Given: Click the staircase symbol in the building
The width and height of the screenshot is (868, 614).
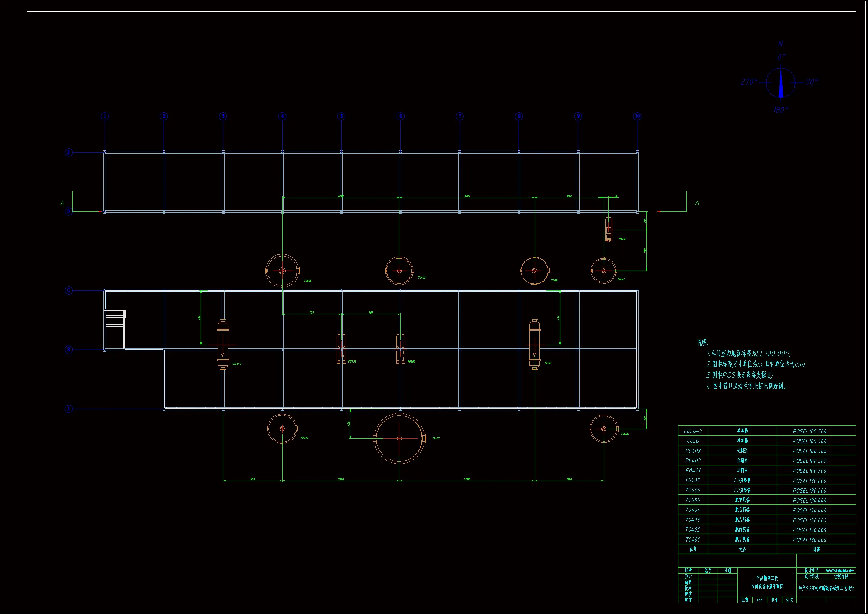Looking at the screenshot, I should 115,320.
